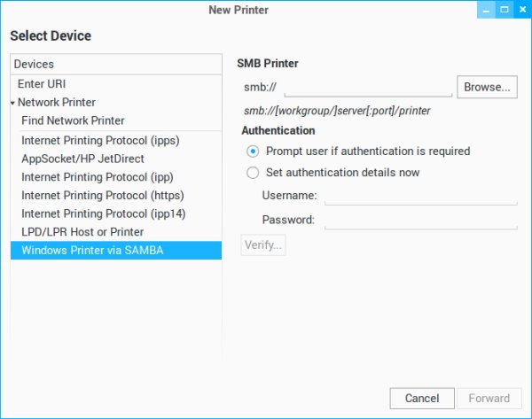
Task: Select Windows Printer via SAMBA
Action: [92, 251]
